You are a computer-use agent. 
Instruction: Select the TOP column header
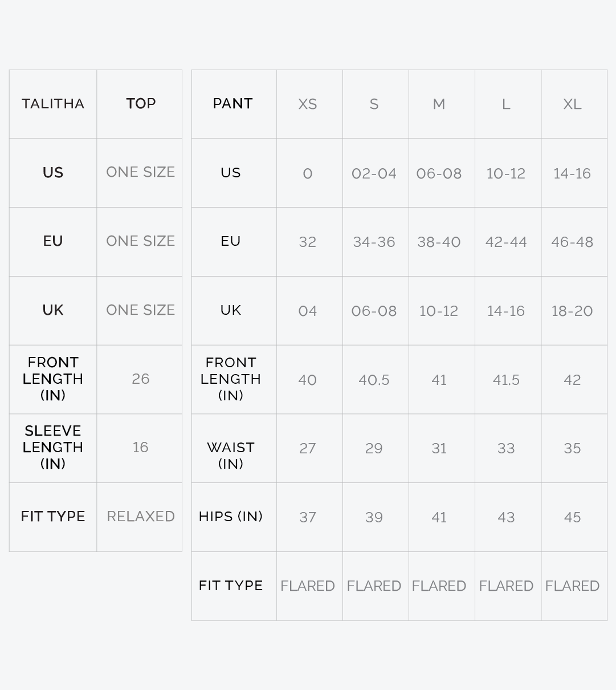(140, 104)
